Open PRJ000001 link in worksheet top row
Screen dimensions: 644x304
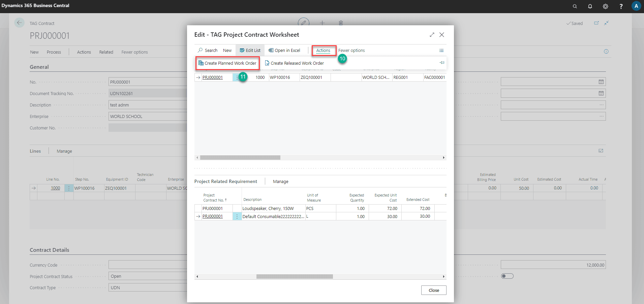click(x=212, y=78)
